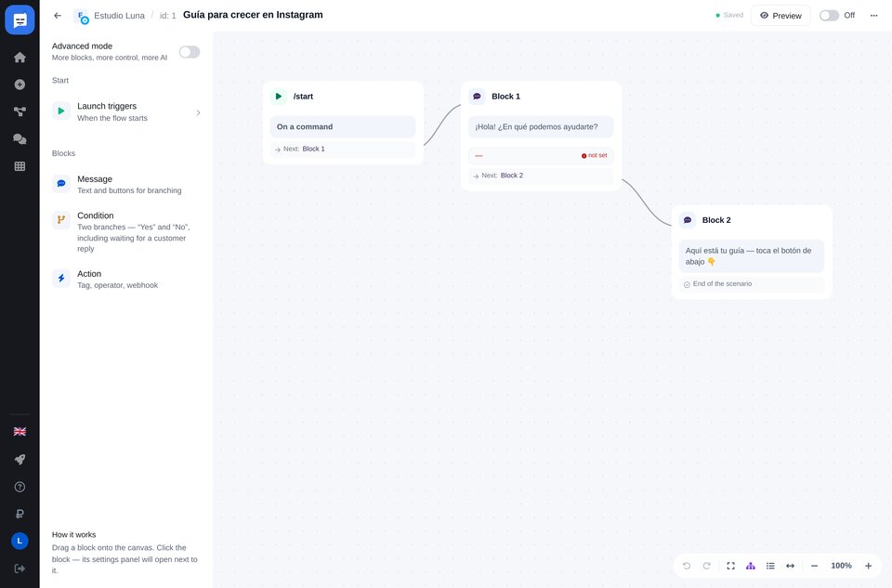Open the help question mark icon
Image resolution: width=892 pixels, height=588 pixels.
coord(20,487)
